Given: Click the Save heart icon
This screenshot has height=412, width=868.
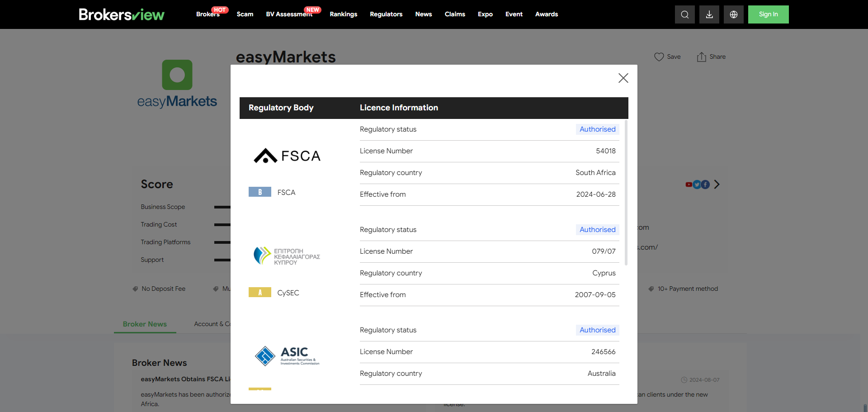Looking at the screenshot, I should point(659,57).
